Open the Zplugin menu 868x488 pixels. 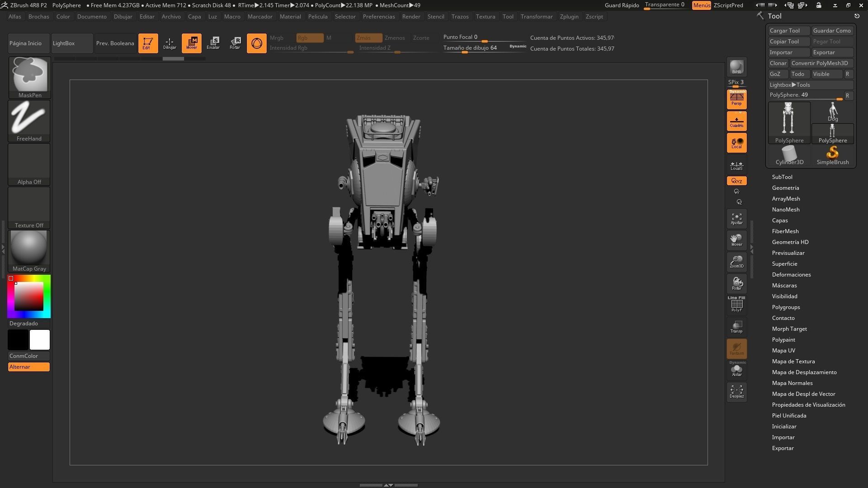(x=569, y=17)
